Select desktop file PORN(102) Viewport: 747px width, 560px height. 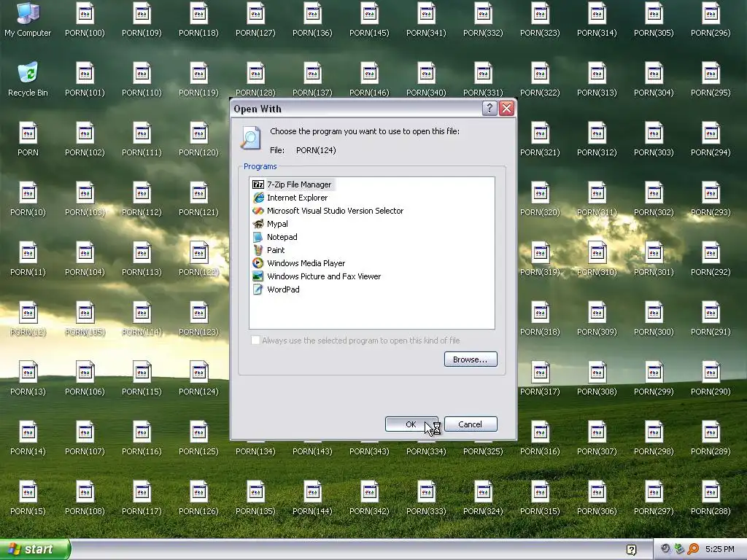85,139
